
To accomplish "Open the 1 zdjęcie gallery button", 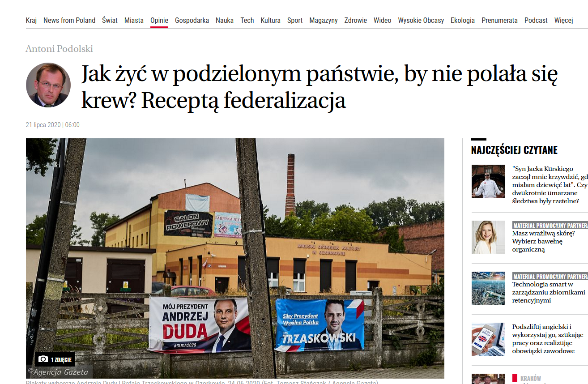I will click(55, 359).
